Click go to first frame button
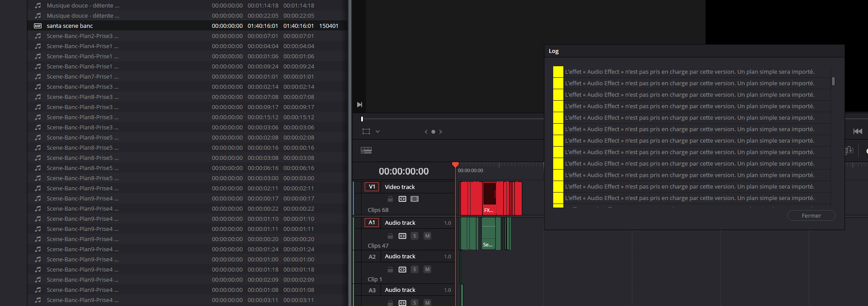The width and height of the screenshot is (868, 306). coord(857,132)
